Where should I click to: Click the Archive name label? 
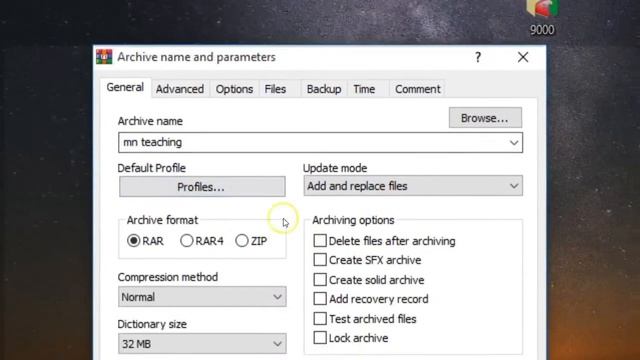point(150,121)
